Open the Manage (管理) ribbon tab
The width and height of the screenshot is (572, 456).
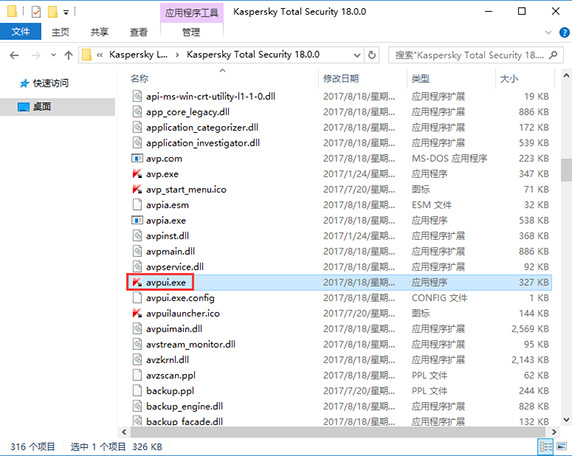(x=191, y=32)
